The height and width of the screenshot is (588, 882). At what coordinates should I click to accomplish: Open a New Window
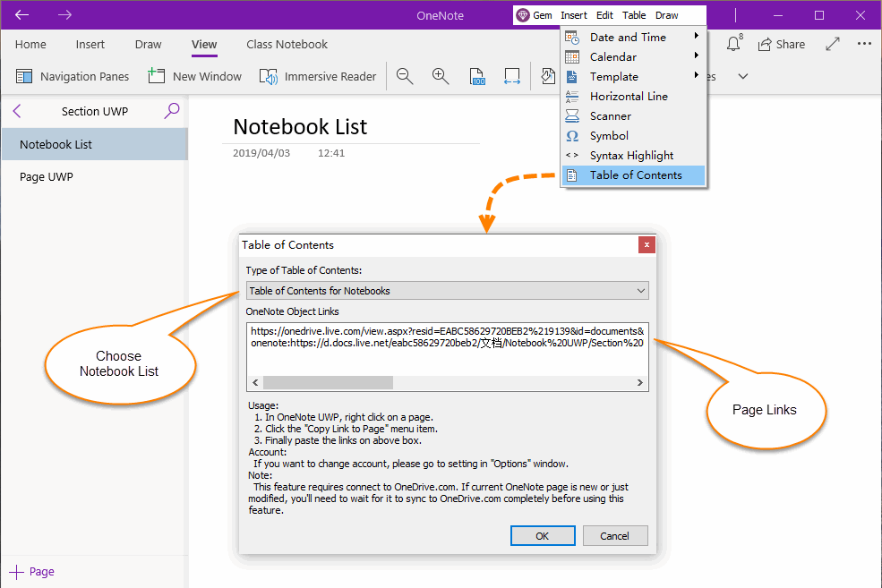(194, 76)
